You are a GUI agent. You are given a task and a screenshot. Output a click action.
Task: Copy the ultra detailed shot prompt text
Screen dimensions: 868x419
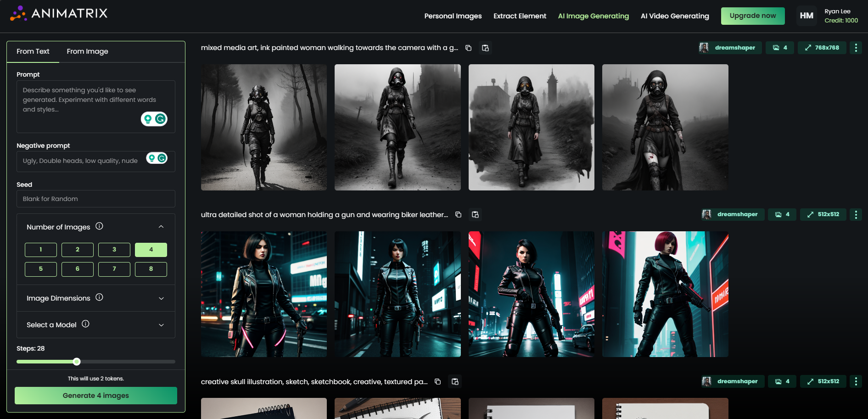coord(458,214)
